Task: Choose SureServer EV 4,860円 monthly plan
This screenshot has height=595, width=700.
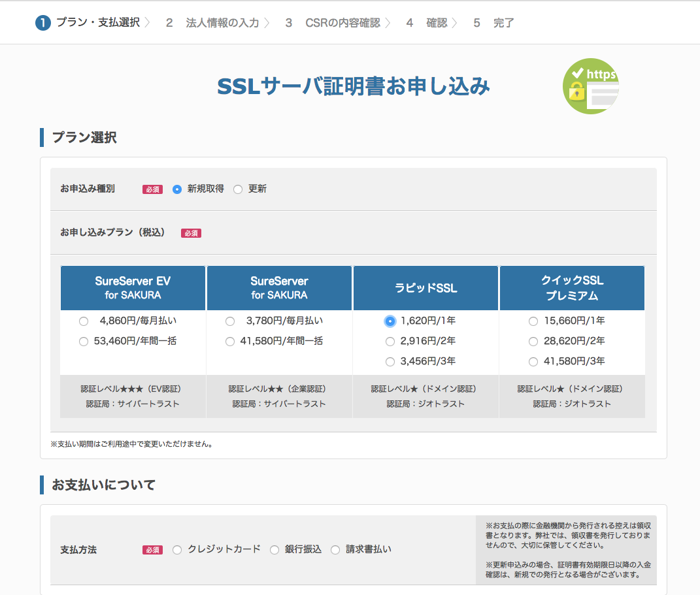Action: coord(84,321)
